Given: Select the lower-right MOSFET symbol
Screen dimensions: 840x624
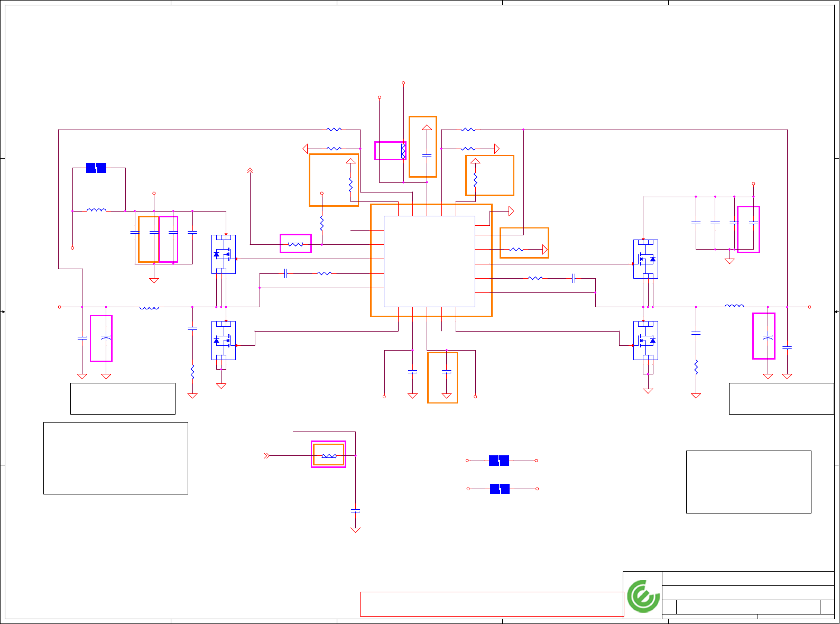Looking at the screenshot, I should click(645, 341).
